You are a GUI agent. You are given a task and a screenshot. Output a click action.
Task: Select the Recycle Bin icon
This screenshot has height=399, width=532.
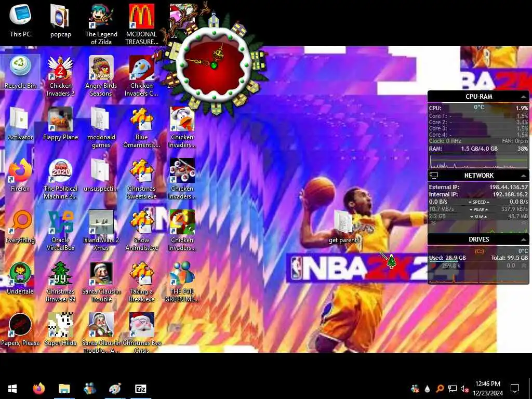[x=20, y=72]
